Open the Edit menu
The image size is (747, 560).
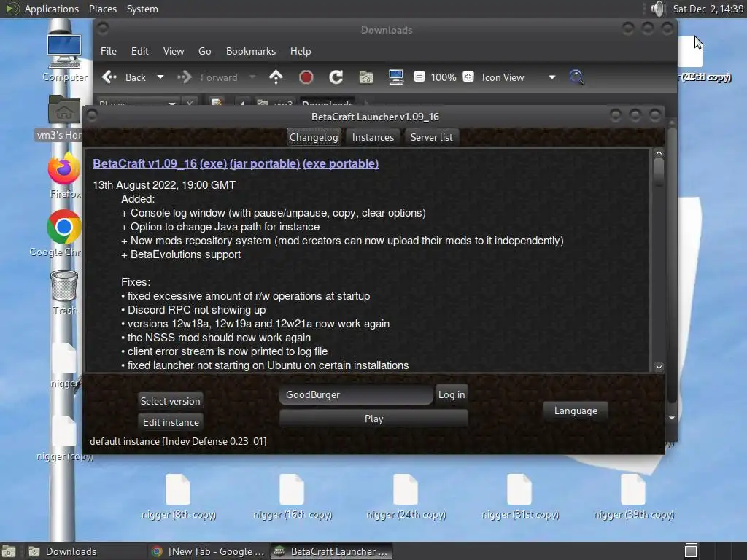click(139, 51)
